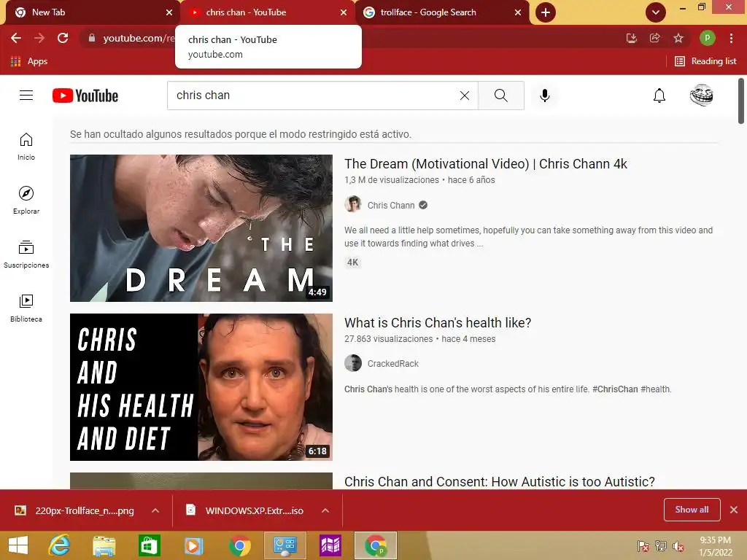Click the install app icon in address bar

[x=631, y=38]
